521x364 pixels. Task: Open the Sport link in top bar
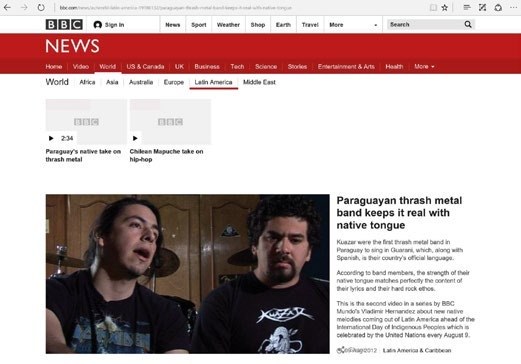(199, 25)
